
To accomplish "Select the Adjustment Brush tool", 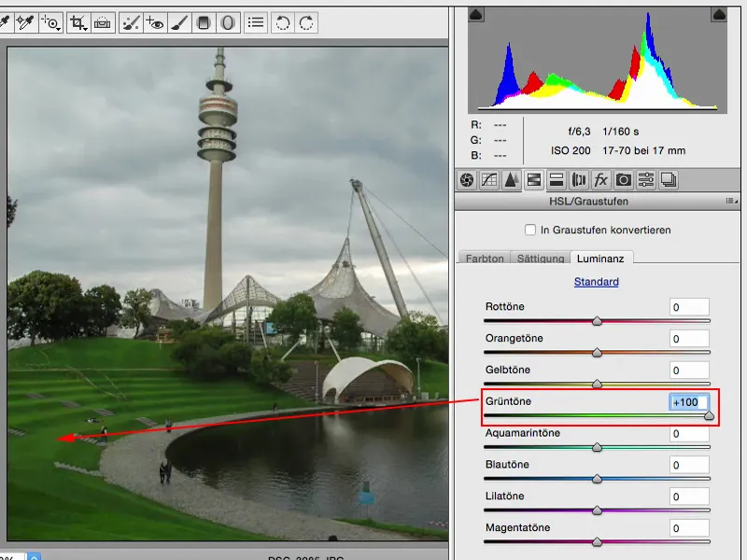I will pos(179,22).
